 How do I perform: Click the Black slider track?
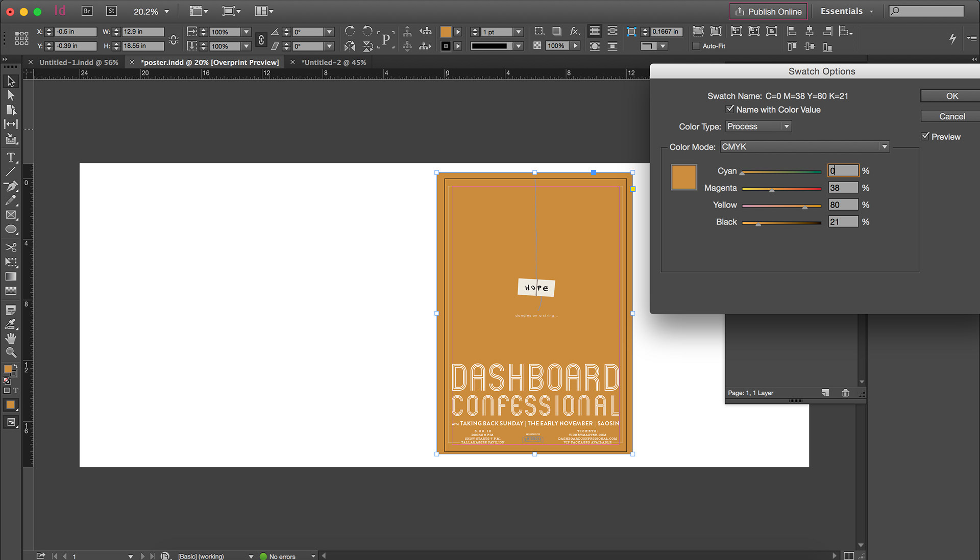tap(781, 223)
